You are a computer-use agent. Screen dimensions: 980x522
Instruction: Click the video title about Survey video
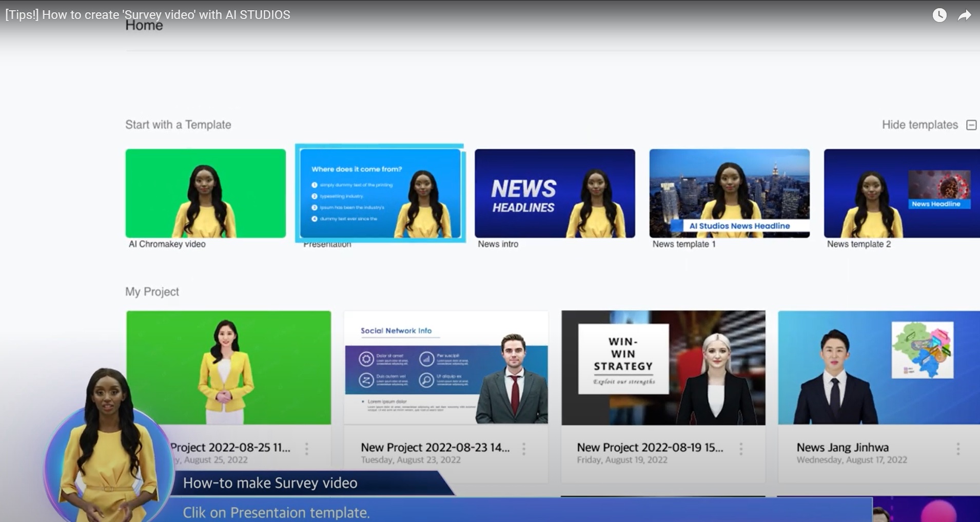[x=148, y=15]
